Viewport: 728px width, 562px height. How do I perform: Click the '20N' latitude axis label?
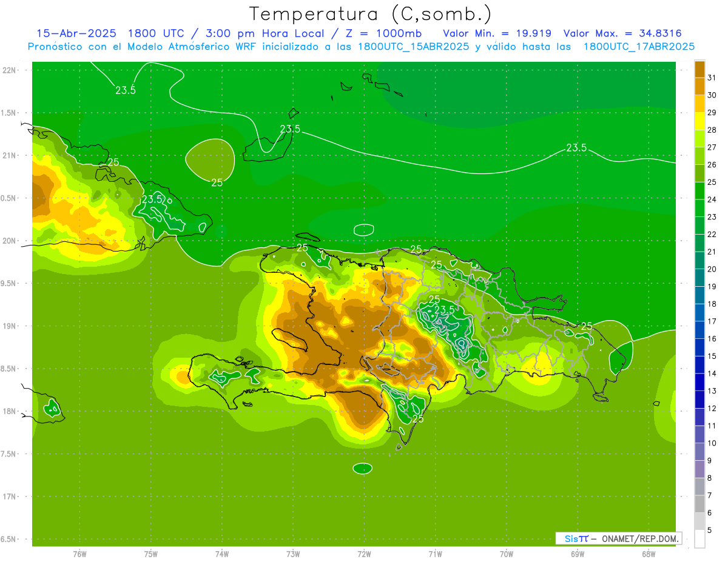pyautogui.click(x=10, y=241)
